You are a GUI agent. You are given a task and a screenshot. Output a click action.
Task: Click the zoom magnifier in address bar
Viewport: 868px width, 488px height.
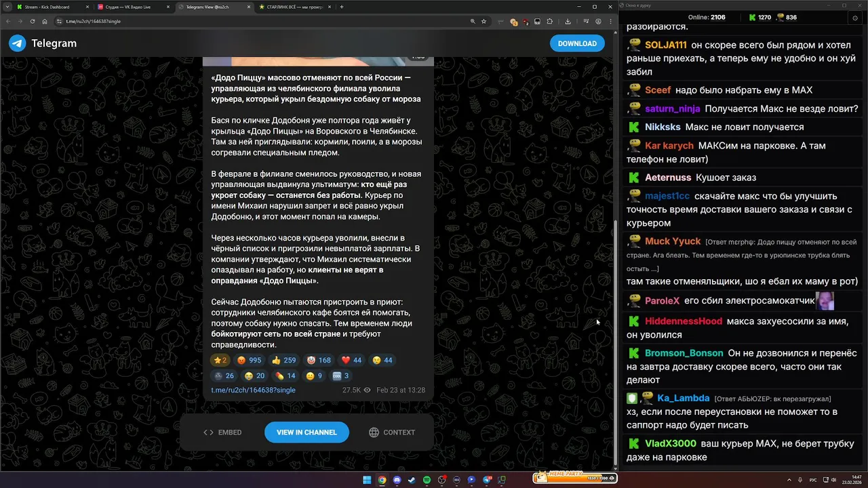click(x=472, y=21)
